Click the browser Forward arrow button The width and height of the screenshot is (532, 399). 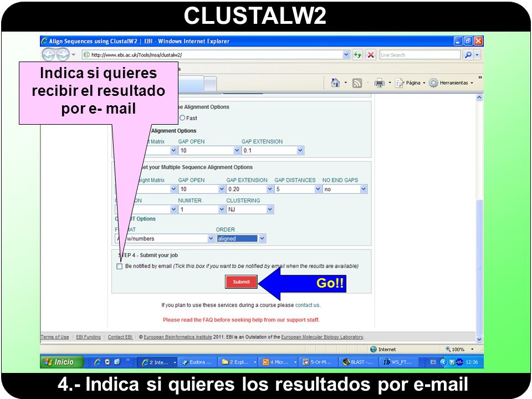63,54
